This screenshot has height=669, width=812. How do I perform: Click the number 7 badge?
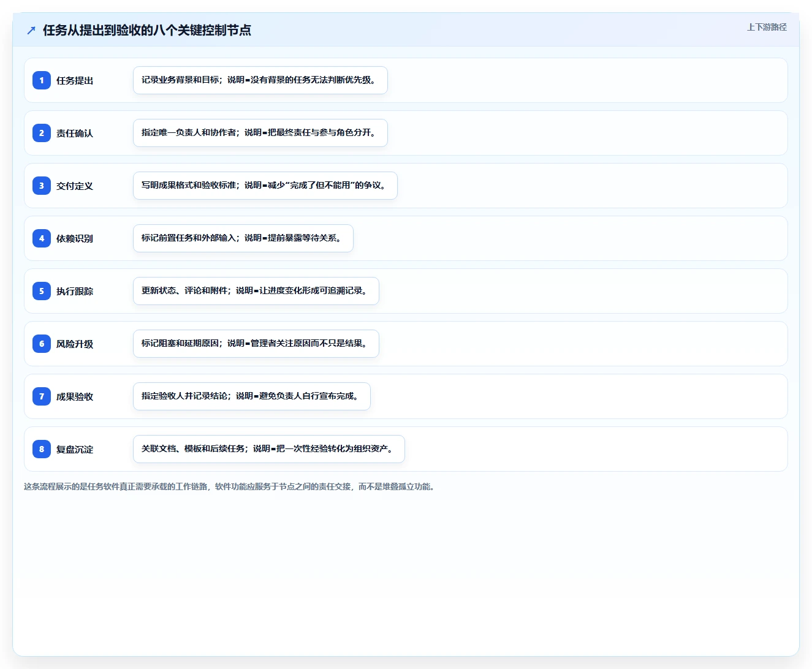[x=42, y=396]
